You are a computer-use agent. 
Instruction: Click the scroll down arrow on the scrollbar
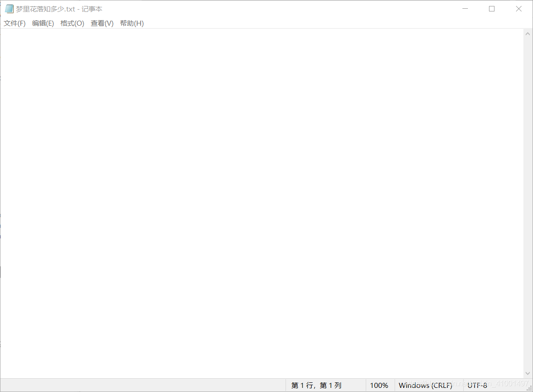pos(528,373)
